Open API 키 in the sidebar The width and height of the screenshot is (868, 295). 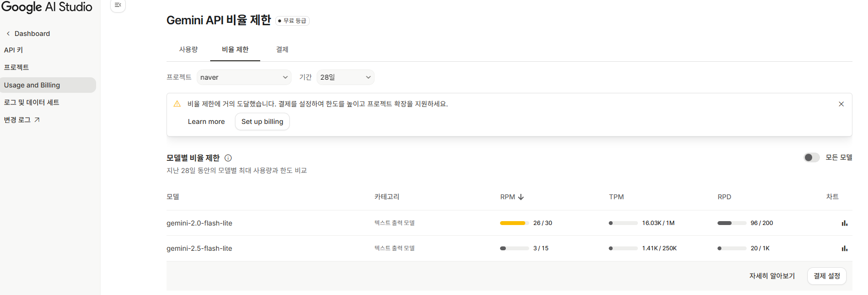click(x=14, y=50)
